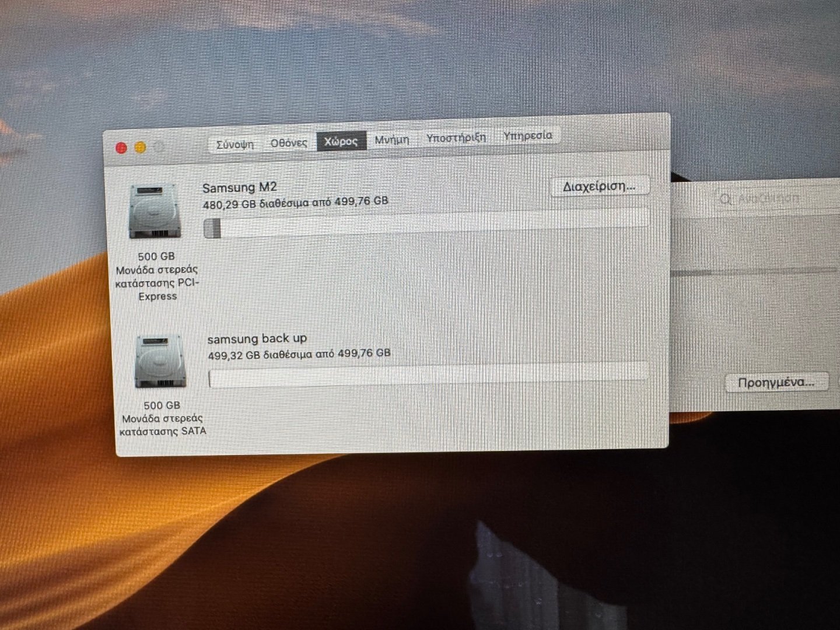Minimize the window with yellow button

[141, 148]
